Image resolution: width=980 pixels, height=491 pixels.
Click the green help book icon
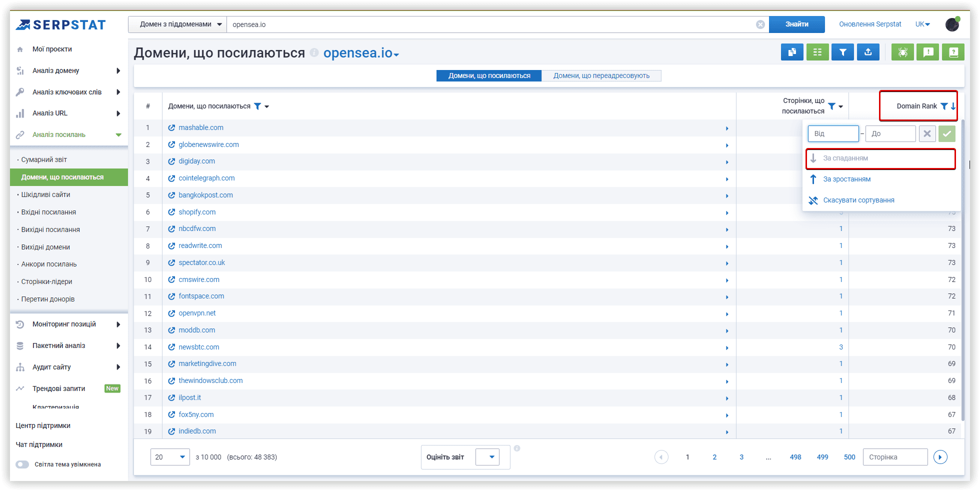point(953,52)
